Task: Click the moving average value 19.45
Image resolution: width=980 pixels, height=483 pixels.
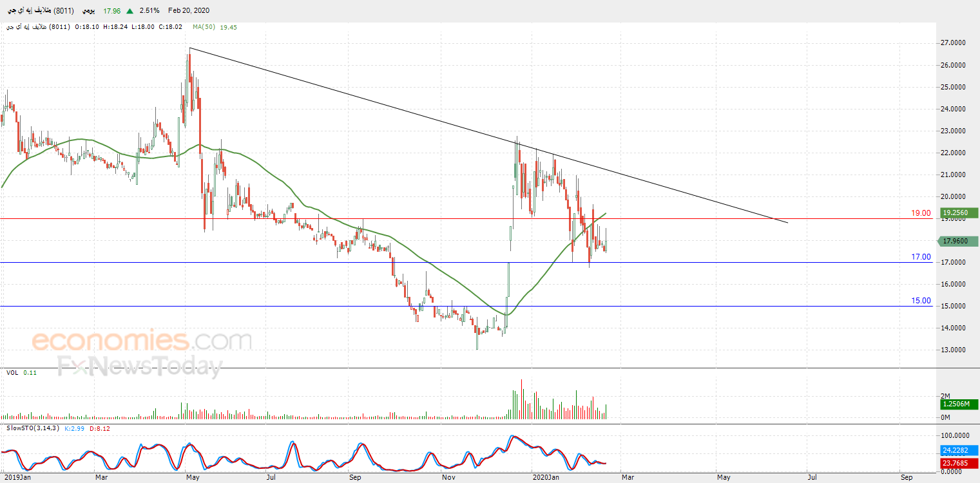Action: tap(228, 28)
